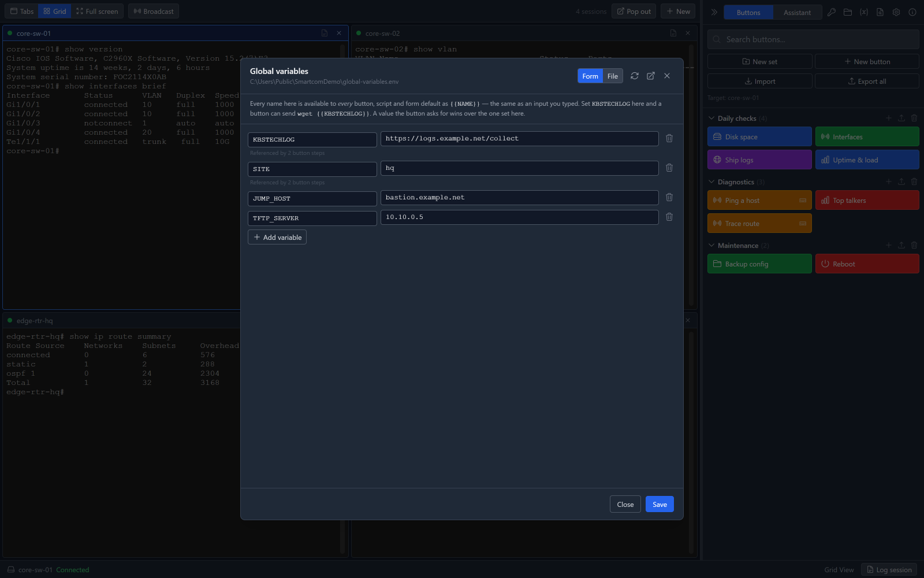The height and width of the screenshot is (578, 924).
Task: Delete the TFTP_SERVER variable row
Action: click(669, 217)
